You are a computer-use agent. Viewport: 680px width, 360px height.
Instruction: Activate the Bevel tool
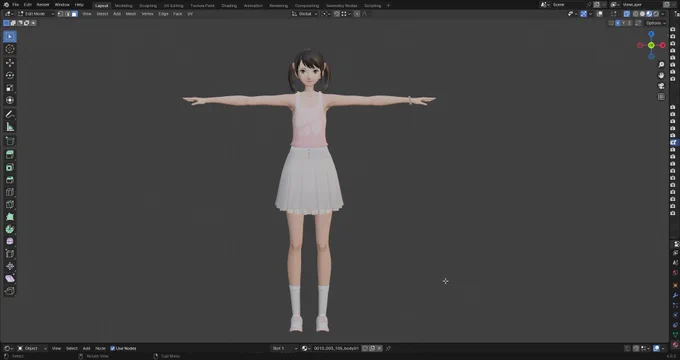click(x=10, y=180)
